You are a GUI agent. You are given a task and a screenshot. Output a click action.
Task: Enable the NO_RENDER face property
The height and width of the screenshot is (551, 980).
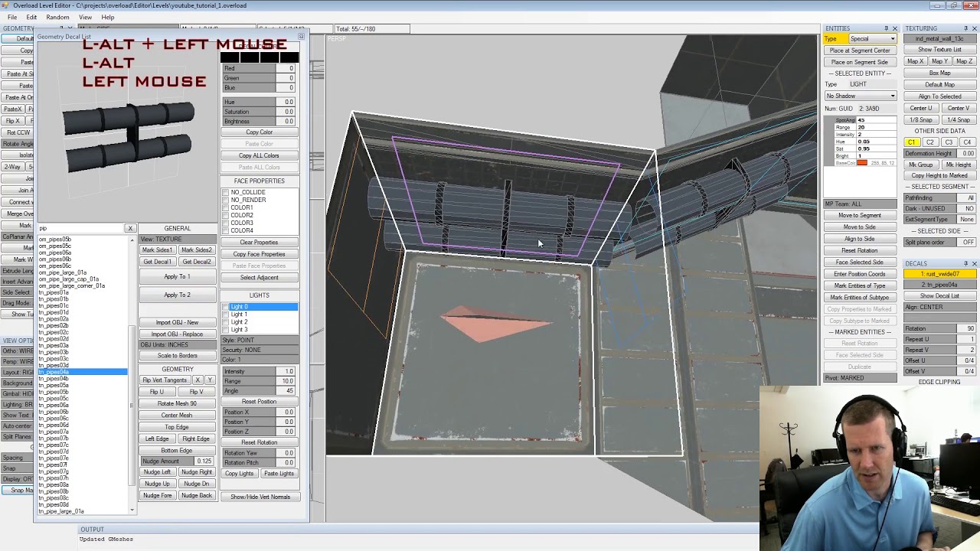(226, 201)
